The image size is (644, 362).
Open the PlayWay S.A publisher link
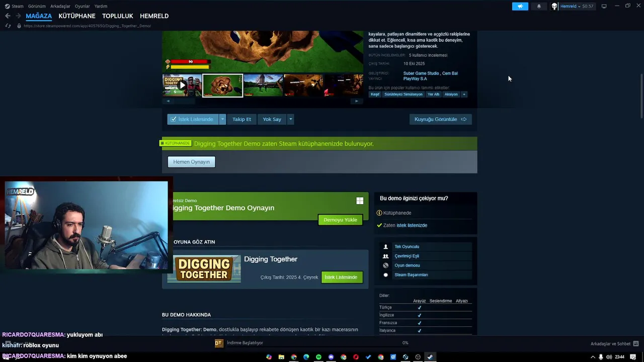pyautogui.click(x=415, y=78)
